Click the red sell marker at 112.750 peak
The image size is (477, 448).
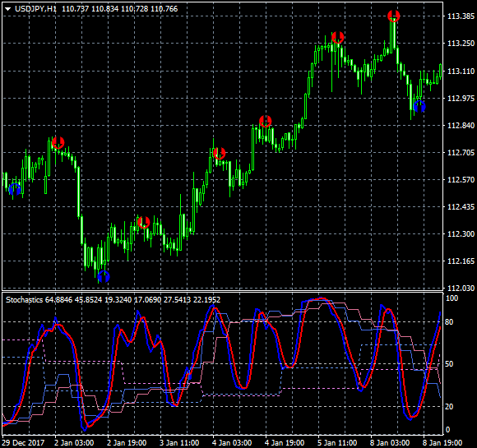pos(58,143)
